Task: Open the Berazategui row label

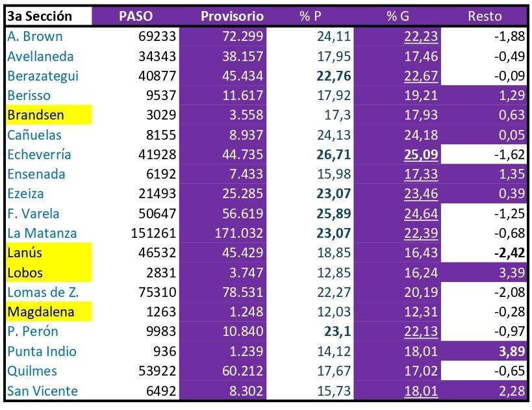Action: click(43, 76)
